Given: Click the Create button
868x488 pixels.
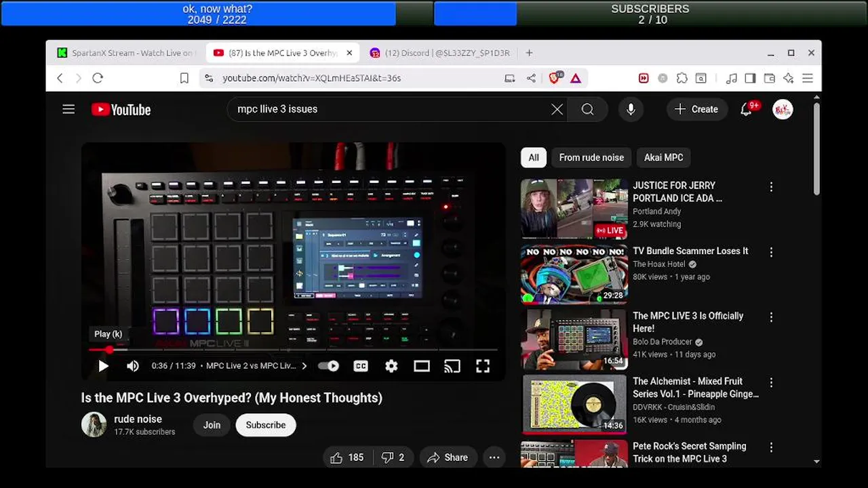Looking at the screenshot, I should (697, 109).
